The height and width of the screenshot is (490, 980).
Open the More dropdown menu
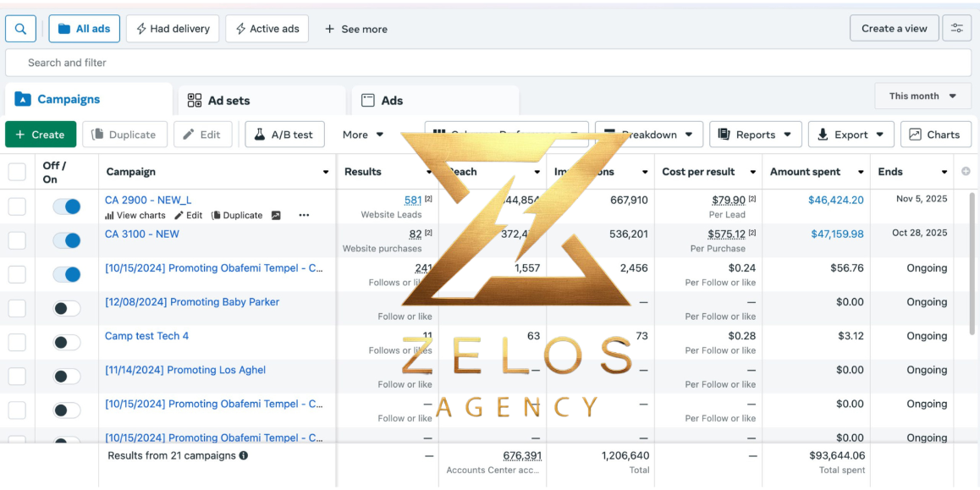coord(363,135)
